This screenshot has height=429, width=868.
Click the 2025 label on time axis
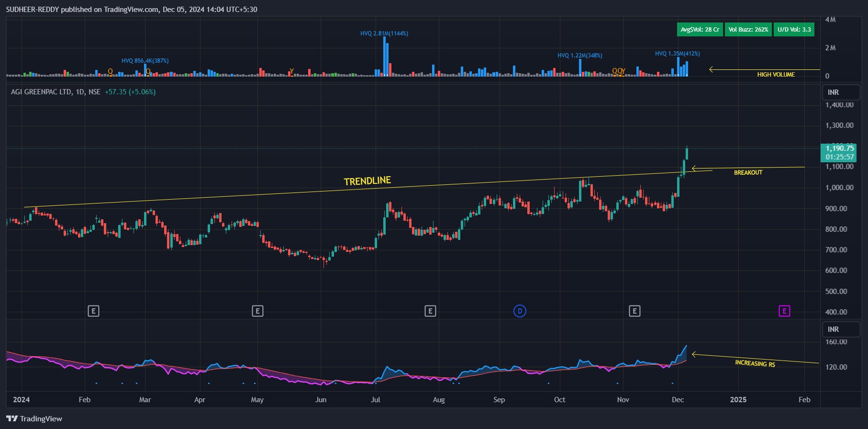click(738, 400)
